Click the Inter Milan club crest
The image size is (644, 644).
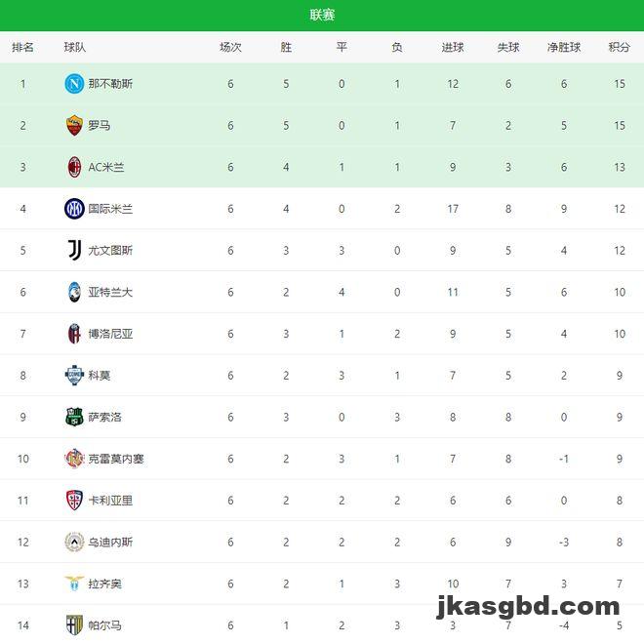point(74,209)
